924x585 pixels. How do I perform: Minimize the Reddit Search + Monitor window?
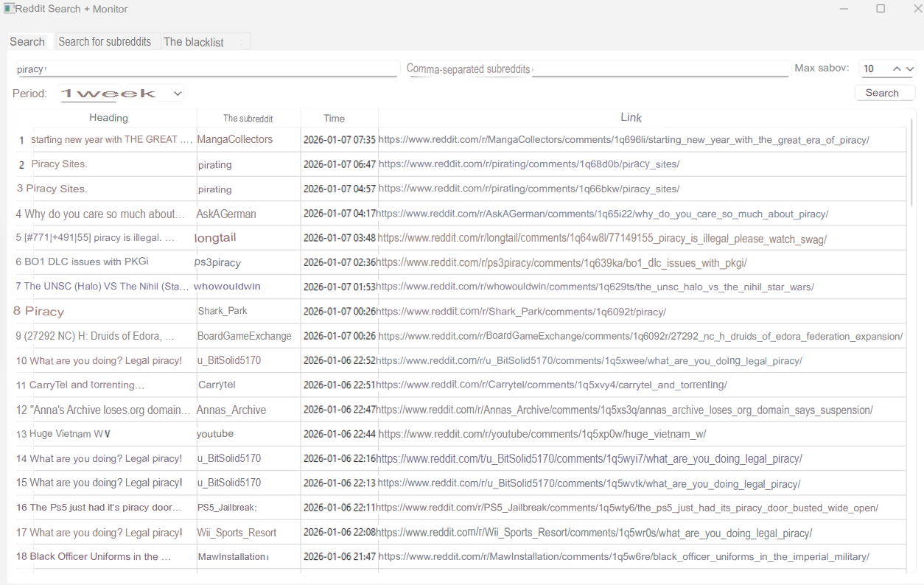844,9
